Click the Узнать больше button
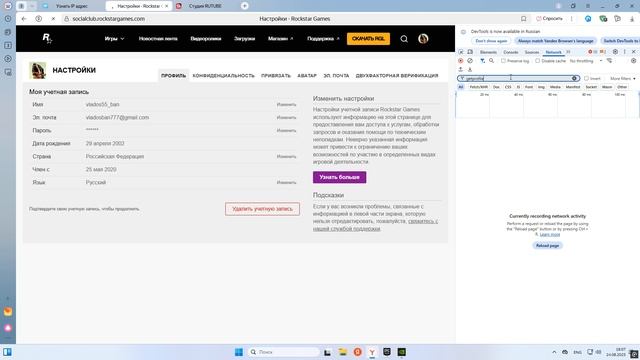Image resolution: width=640 pixels, height=360 pixels. tap(340, 177)
